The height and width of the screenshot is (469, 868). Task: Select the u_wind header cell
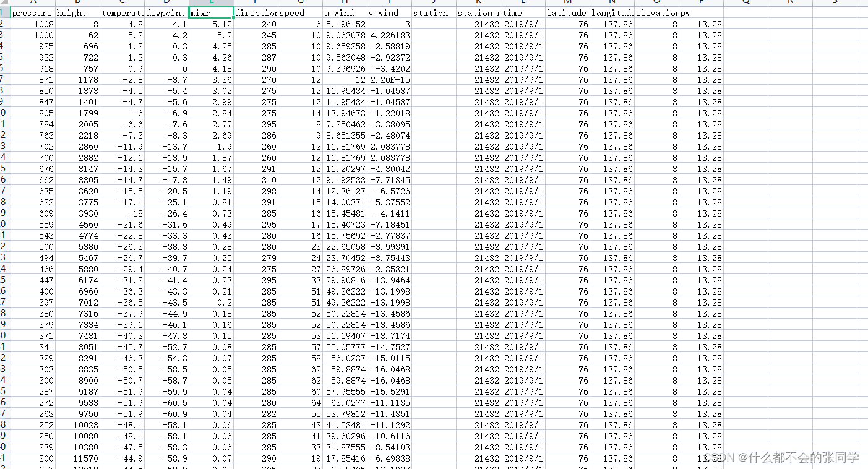pyautogui.click(x=345, y=13)
